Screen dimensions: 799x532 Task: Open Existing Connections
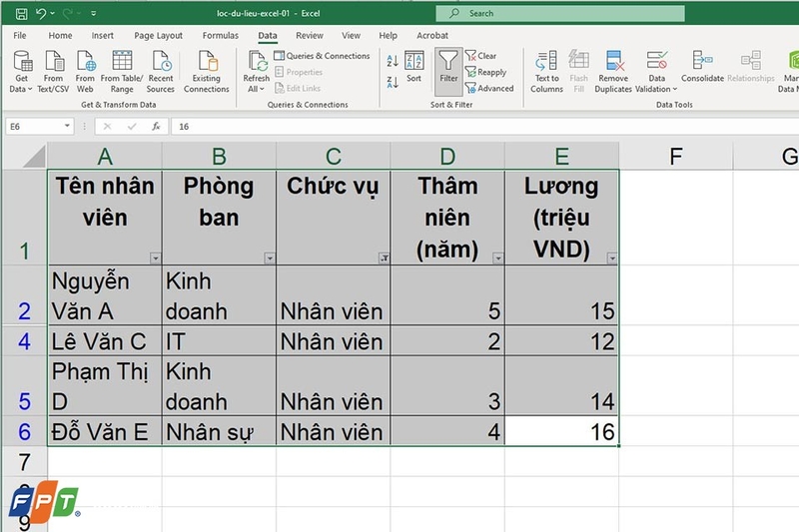[x=207, y=71]
